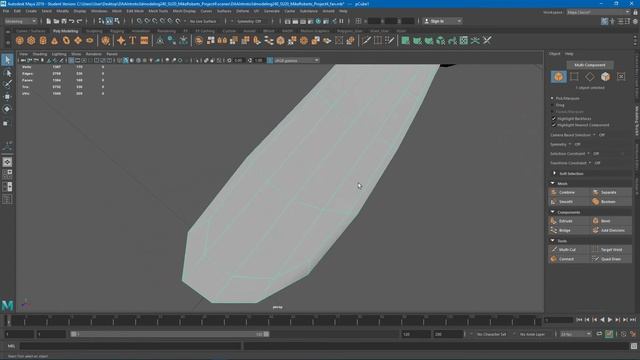This screenshot has width=640, height=360.
Task: Create a polygon torus from shelf
Action: [x=66, y=40]
